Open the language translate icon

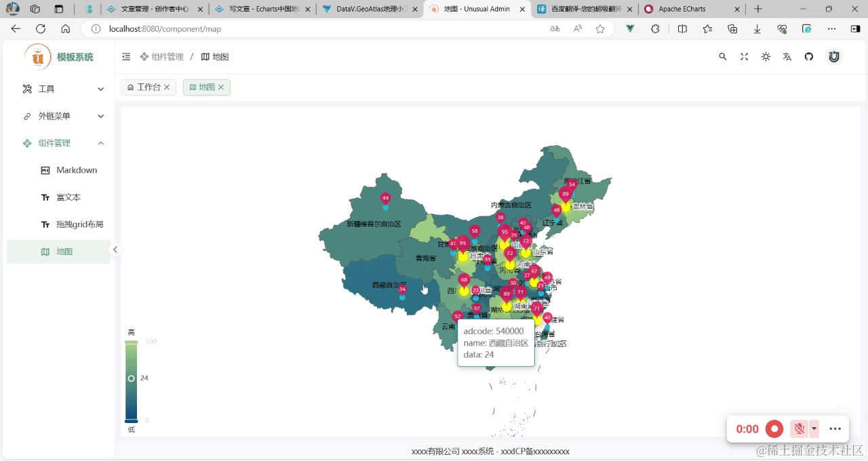(x=787, y=57)
